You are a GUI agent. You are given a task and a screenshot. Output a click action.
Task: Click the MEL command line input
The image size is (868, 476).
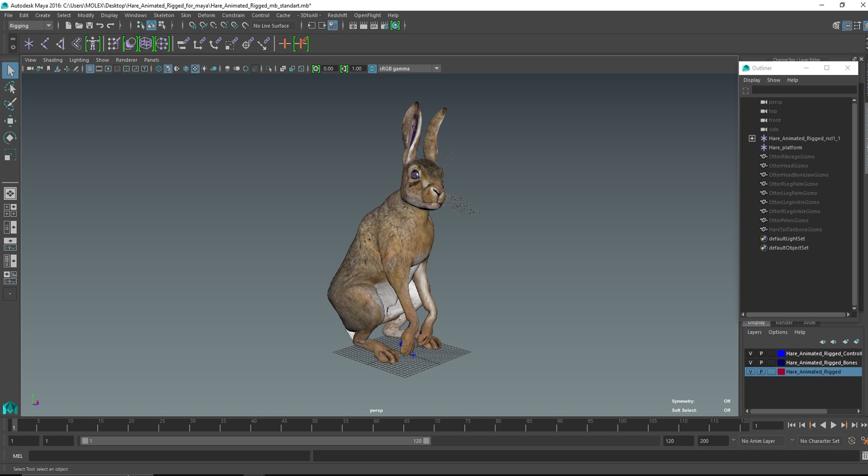coord(170,456)
